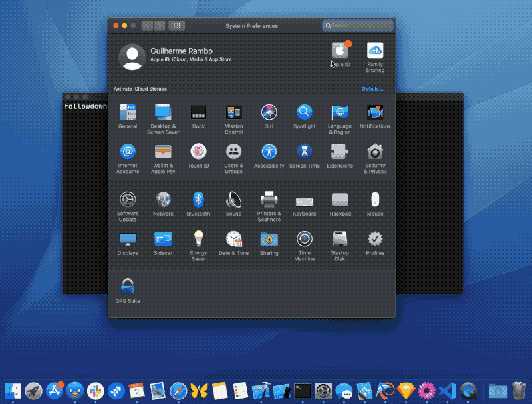Open Network preferences
532x404 pixels.
(x=163, y=200)
